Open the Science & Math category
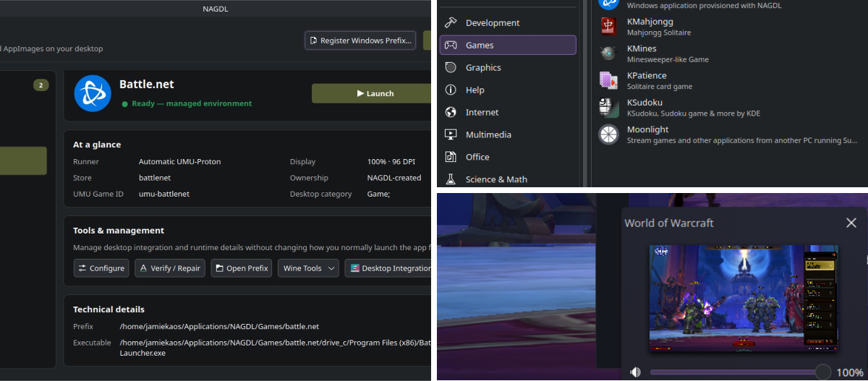Viewport: 868px width, 381px height. click(x=508, y=179)
